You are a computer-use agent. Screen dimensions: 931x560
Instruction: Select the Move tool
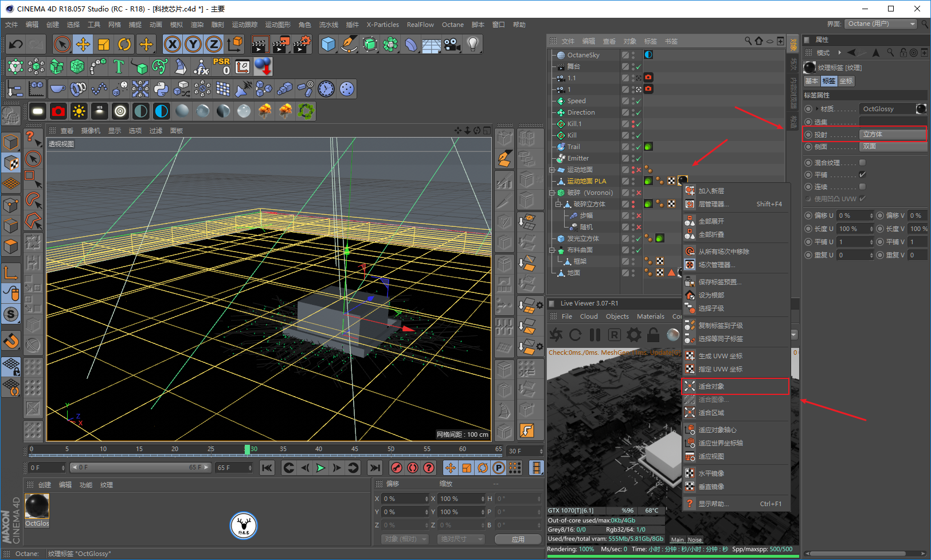coord(83,44)
